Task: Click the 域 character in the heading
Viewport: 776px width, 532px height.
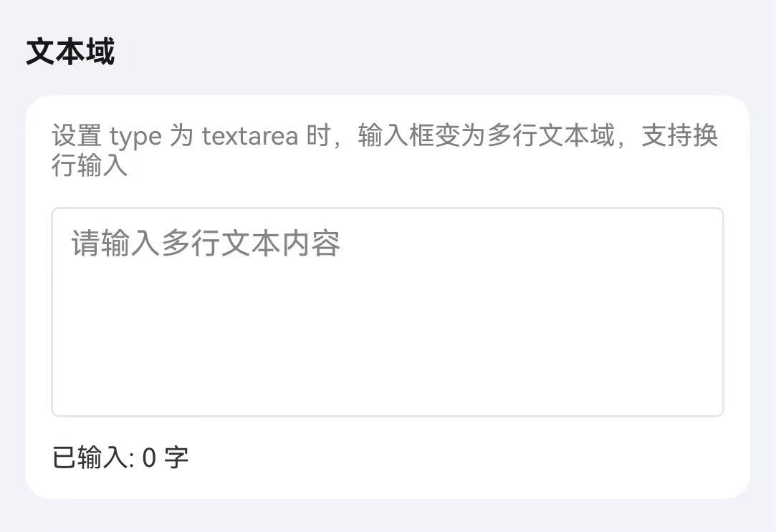Action: tap(100, 52)
